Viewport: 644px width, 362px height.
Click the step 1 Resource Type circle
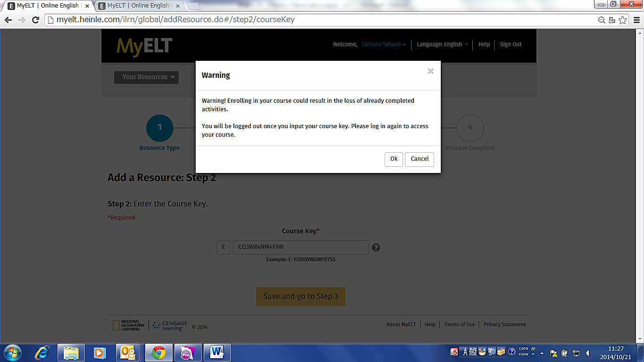[160, 128]
